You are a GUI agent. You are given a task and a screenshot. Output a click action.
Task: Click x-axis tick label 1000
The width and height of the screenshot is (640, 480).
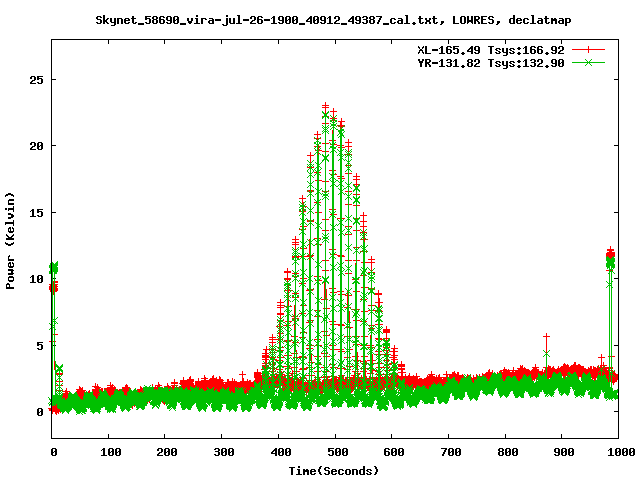click(x=621, y=452)
